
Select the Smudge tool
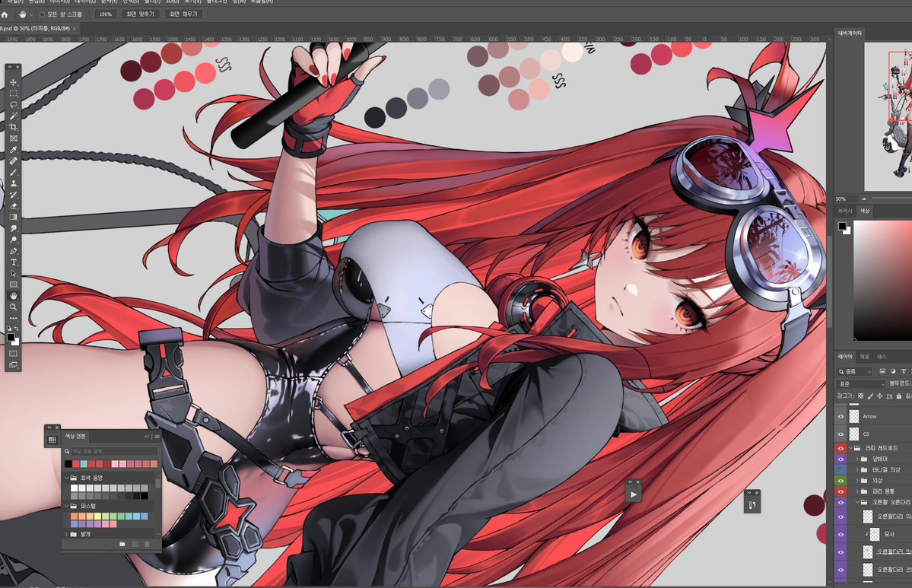click(x=14, y=228)
